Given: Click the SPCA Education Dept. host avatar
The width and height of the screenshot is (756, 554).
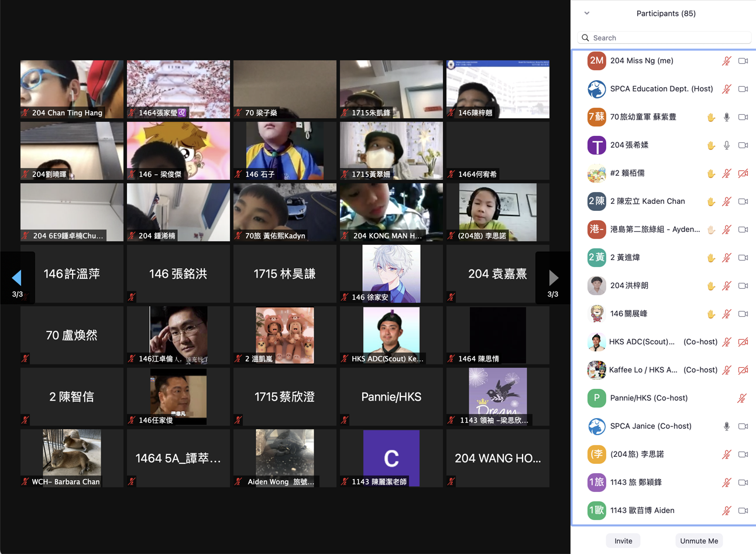Looking at the screenshot, I should pyautogui.click(x=596, y=89).
